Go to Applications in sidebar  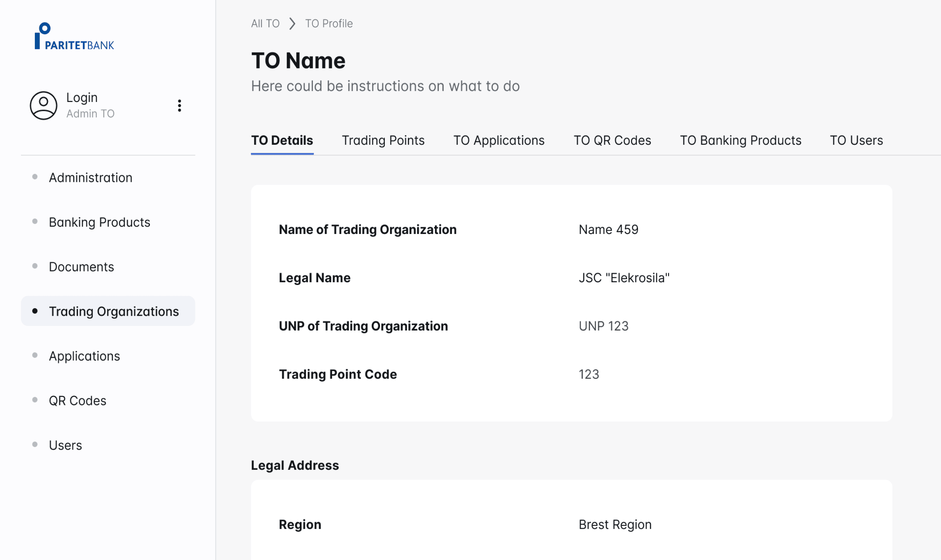point(84,356)
